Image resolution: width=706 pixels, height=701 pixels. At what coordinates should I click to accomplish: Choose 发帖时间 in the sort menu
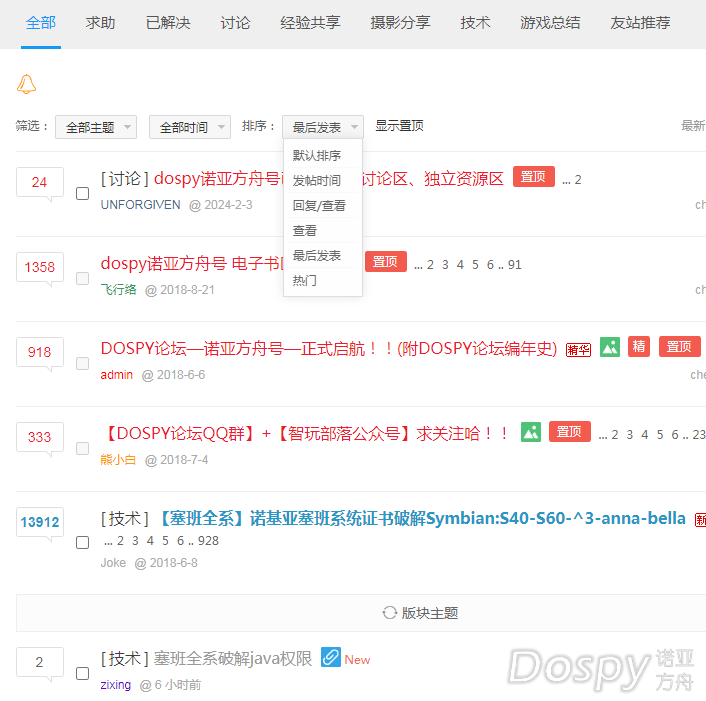[323, 181]
